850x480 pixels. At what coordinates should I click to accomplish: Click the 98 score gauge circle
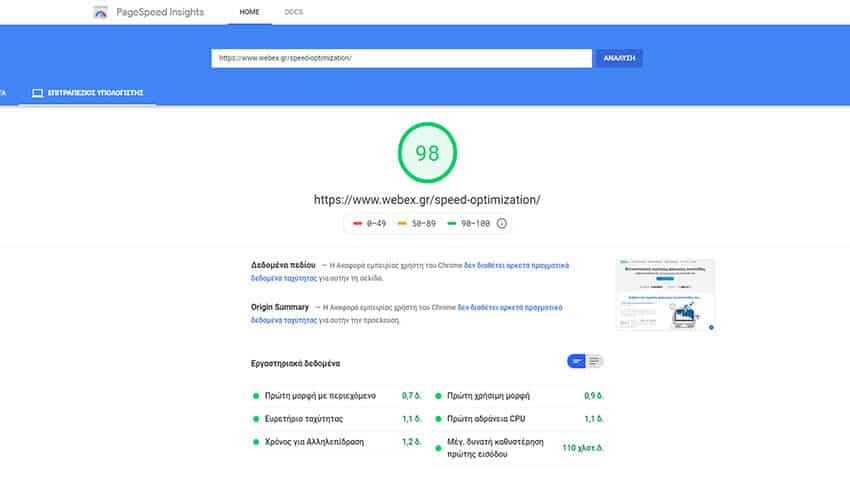tap(427, 152)
